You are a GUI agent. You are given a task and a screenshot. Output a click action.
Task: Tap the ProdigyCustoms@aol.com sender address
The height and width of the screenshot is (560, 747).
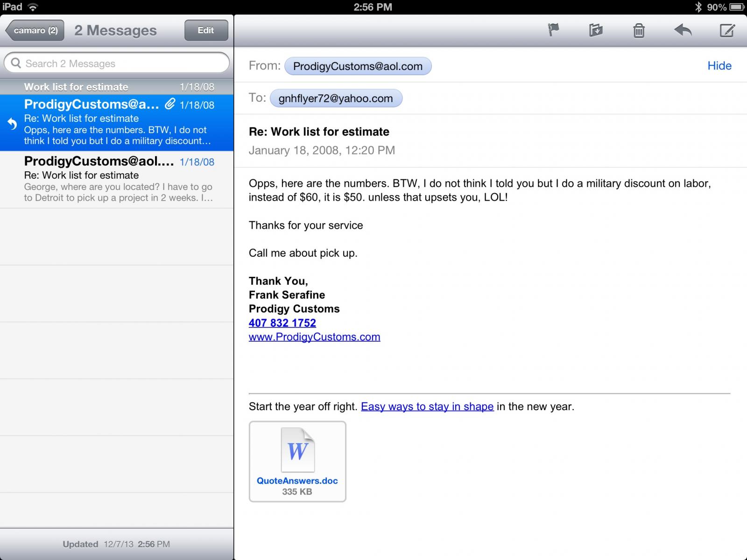[x=358, y=66]
